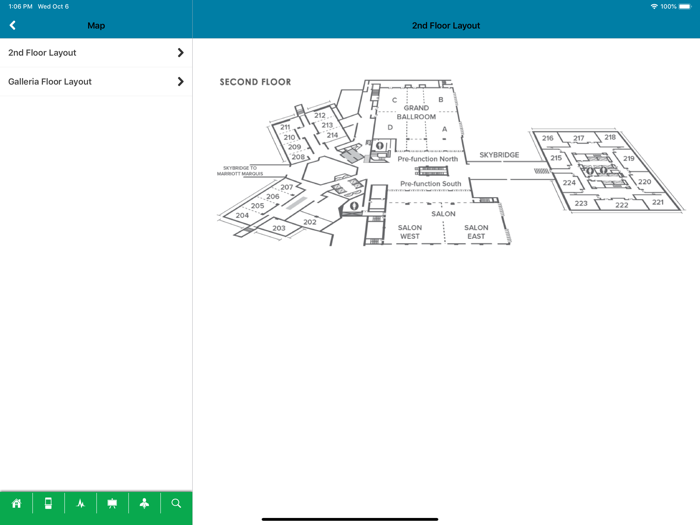Tap the search magnifier icon in toolbar
The width and height of the screenshot is (700, 525).
(x=176, y=504)
